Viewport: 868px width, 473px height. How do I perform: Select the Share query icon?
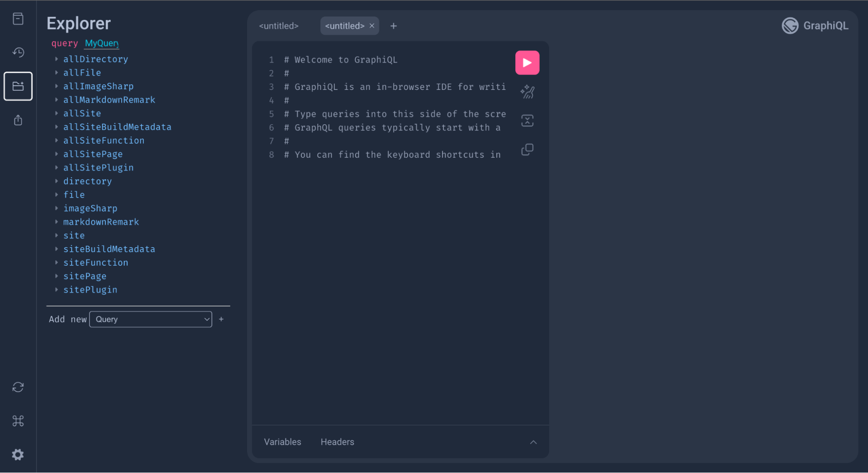coord(18,121)
